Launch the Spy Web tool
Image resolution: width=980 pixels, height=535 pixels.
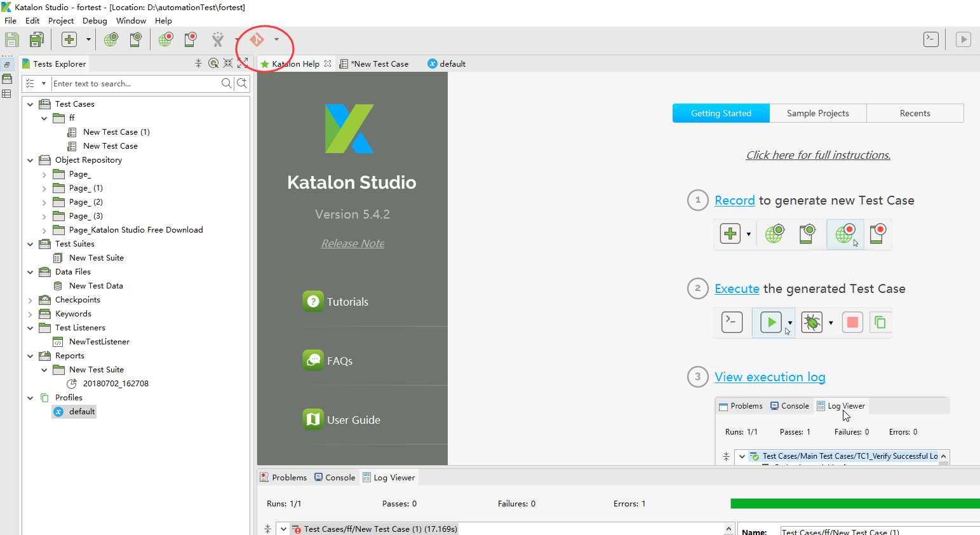tap(111, 39)
